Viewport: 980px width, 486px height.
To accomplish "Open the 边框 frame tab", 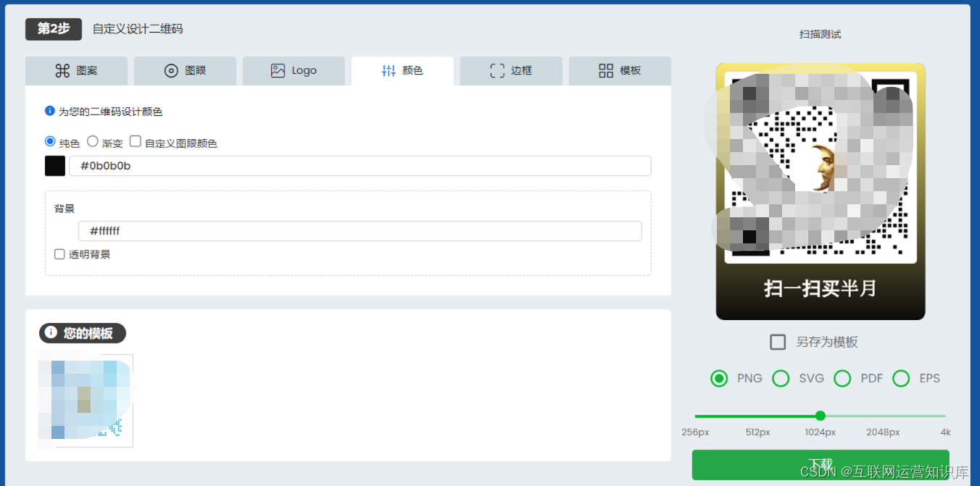I will click(x=511, y=71).
